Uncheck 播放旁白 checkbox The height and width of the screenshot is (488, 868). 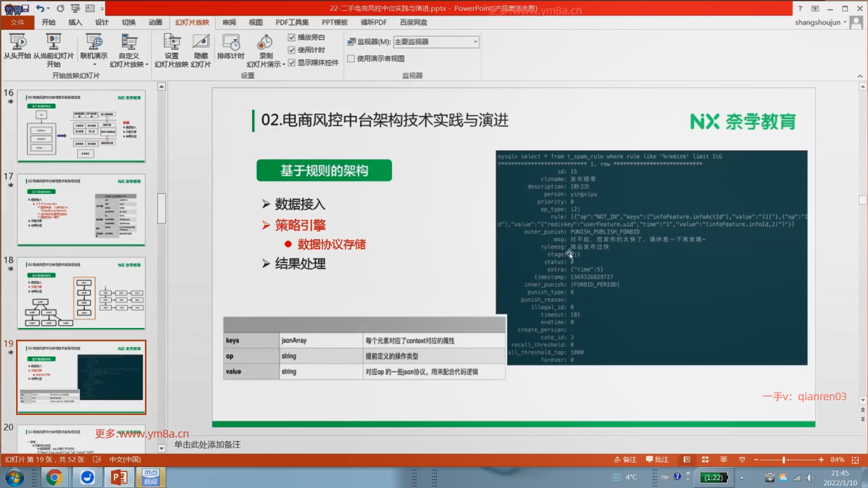(x=292, y=38)
